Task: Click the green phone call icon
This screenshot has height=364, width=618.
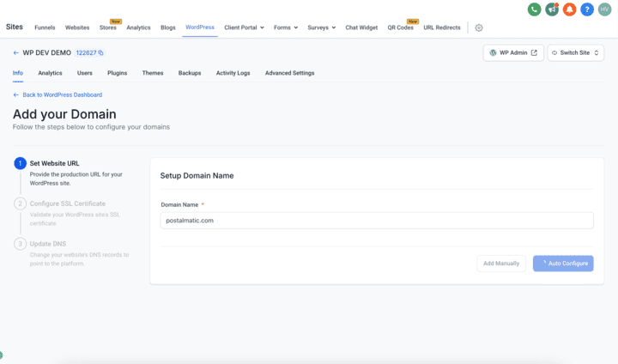Action: coord(534,9)
